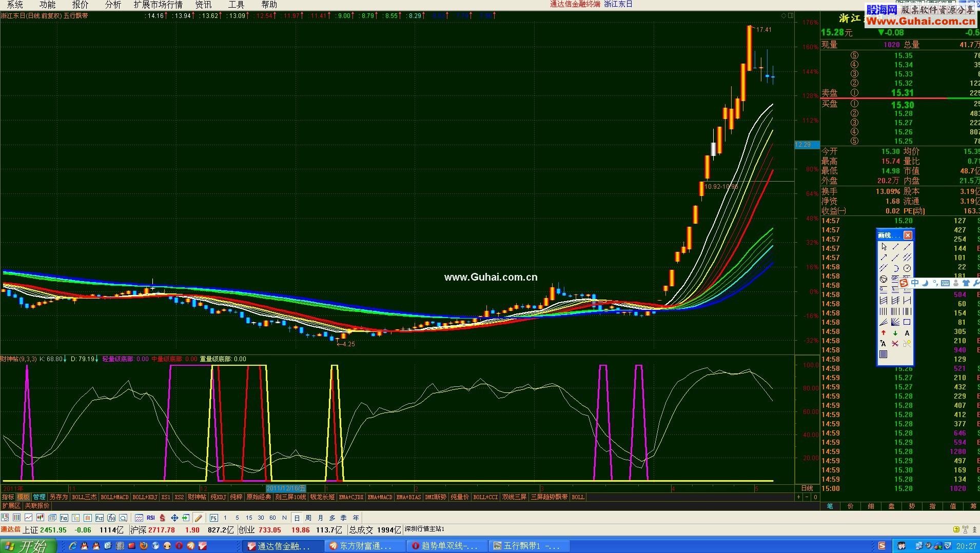The image size is (980, 553).
Task: Switch to weekly (周) period
Action: [x=308, y=518]
